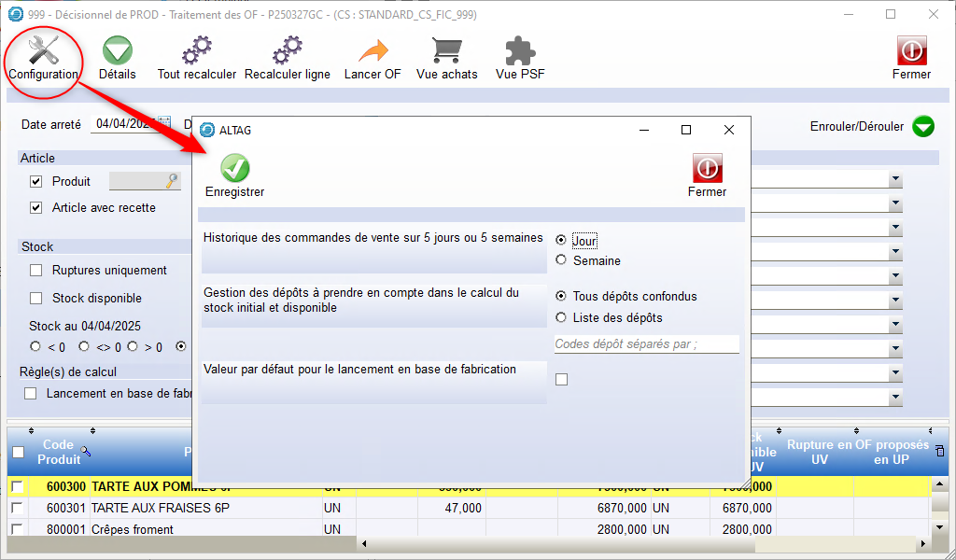956x560 pixels.
Task: Launch OF with the orange arrow icon
Action: [x=373, y=52]
